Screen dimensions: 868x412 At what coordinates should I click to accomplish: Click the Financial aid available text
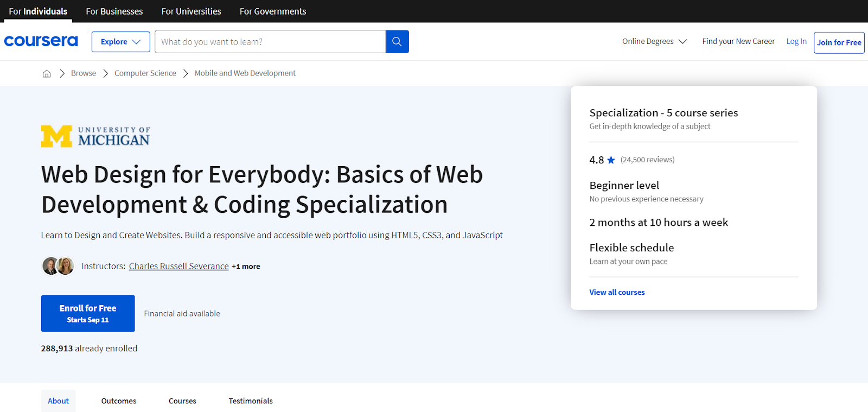coord(182,314)
